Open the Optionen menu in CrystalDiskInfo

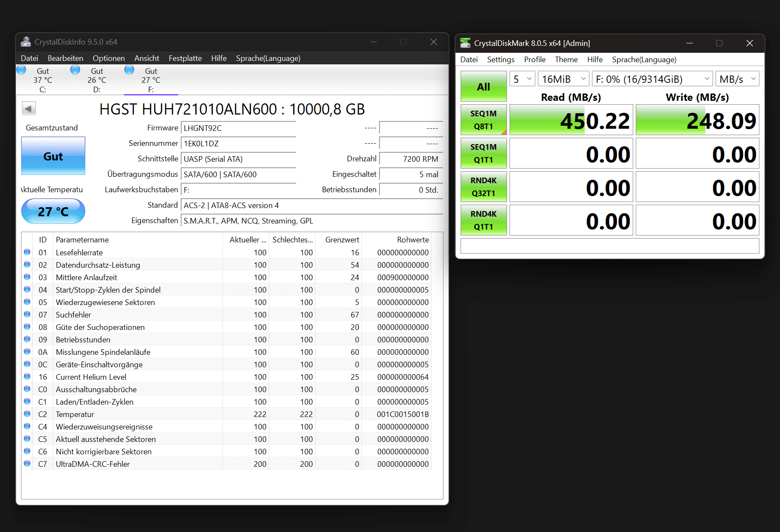109,58
